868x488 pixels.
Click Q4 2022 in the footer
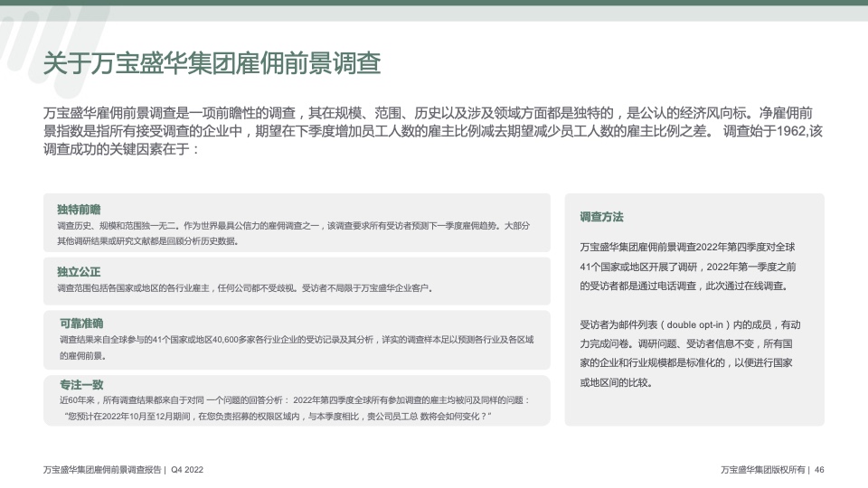point(187,470)
